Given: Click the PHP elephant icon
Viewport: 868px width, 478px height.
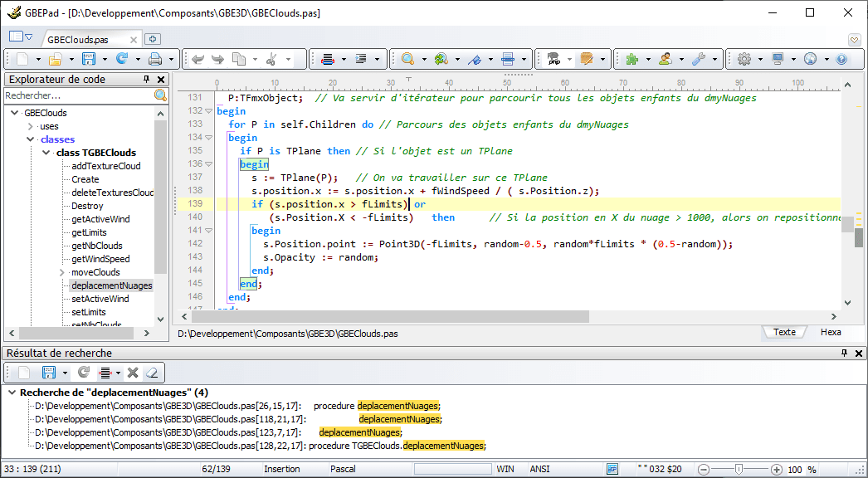Looking at the screenshot, I should [x=553, y=59].
